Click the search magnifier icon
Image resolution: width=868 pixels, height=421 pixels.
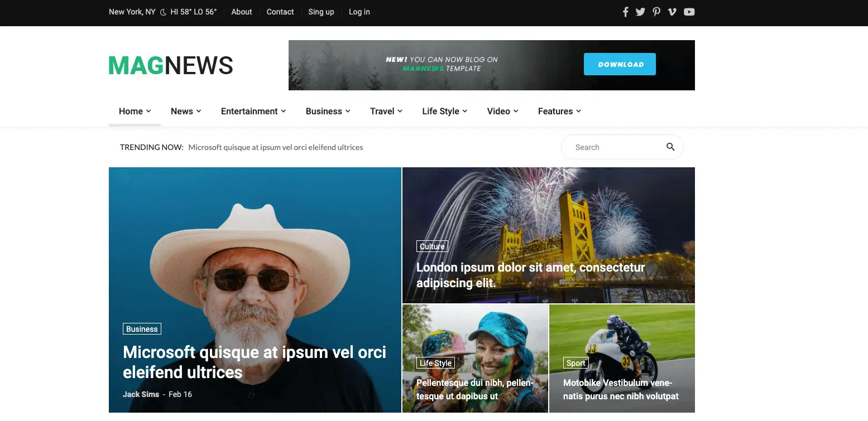[x=670, y=147]
